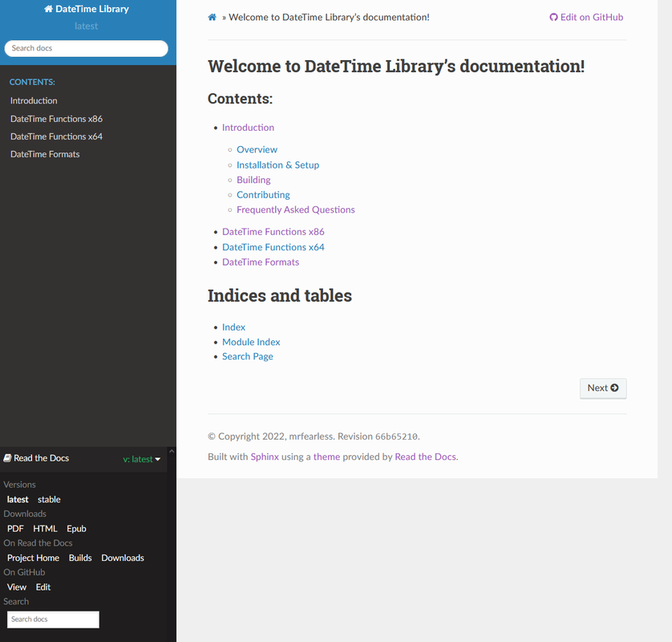This screenshot has width=672, height=642.
Task: Open the v: latest version dropdown
Action: 141,459
